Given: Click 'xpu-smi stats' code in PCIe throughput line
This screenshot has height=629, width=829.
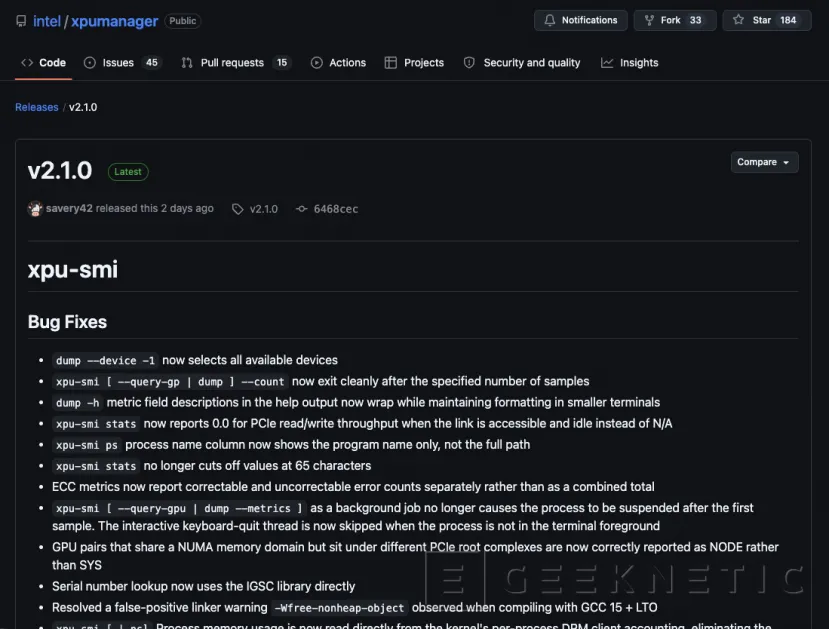Looking at the screenshot, I should (96, 424).
